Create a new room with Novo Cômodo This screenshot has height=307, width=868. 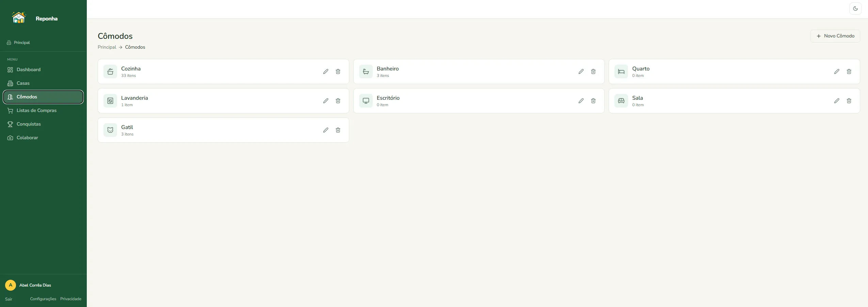tap(835, 36)
